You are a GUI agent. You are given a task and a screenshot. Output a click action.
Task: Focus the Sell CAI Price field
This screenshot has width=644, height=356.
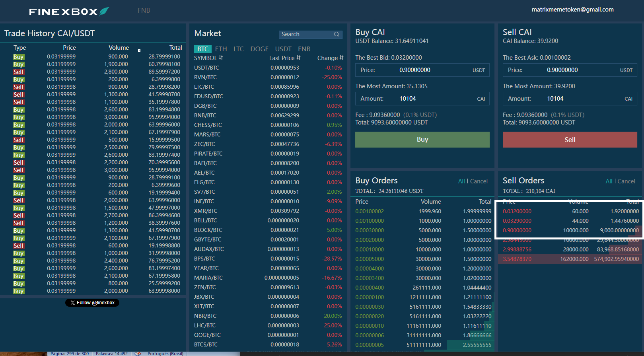[x=570, y=70]
